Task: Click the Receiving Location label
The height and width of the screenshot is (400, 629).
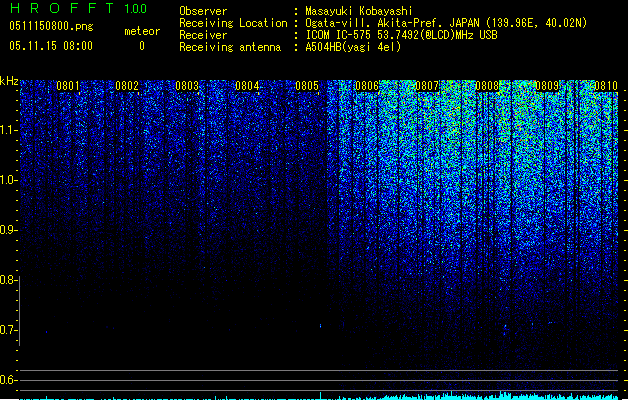Action: 233,23
